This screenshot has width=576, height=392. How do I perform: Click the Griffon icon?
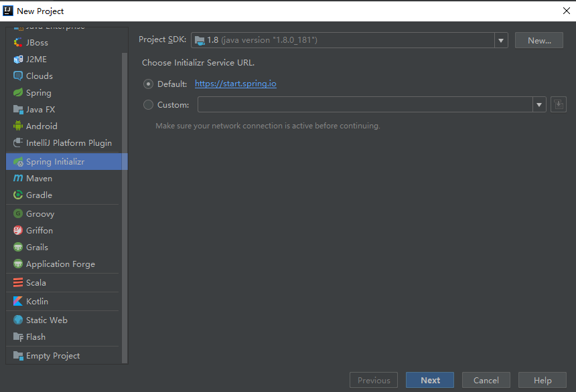tap(17, 231)
